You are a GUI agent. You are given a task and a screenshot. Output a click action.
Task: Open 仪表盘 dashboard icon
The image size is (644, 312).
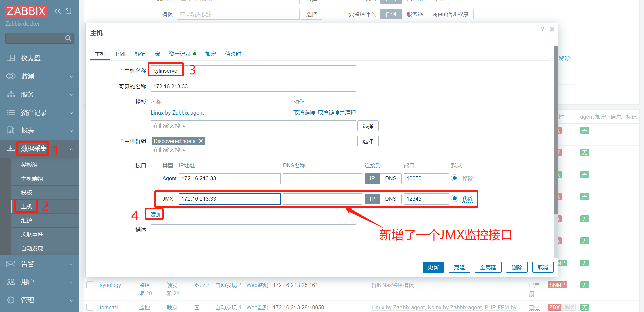coord(11,58)
